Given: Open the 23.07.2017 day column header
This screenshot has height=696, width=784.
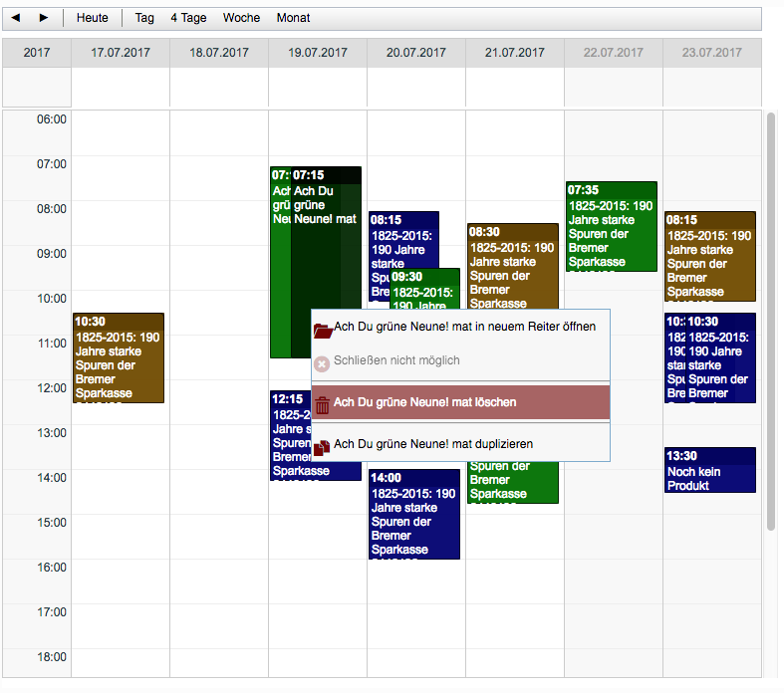Looking at the screenshot, I should pos(711,53).
